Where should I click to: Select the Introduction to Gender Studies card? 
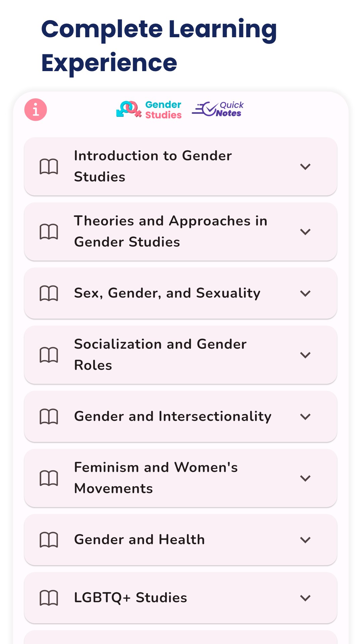click(x=181, y=166)
